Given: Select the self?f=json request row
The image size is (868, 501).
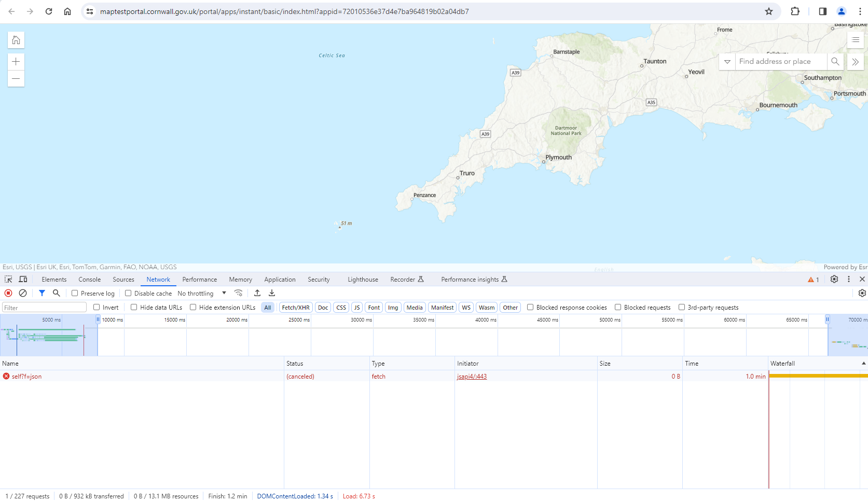Looking at the screenshot, I should click(434, 377).
